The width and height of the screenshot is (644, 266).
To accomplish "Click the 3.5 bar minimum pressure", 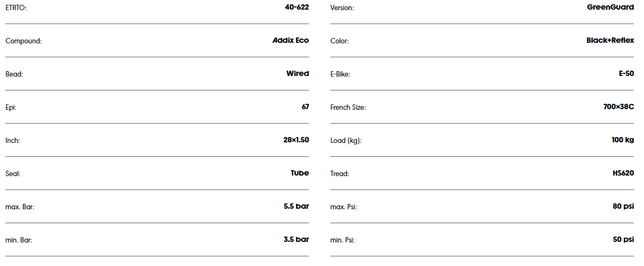I will pos(296,239).
